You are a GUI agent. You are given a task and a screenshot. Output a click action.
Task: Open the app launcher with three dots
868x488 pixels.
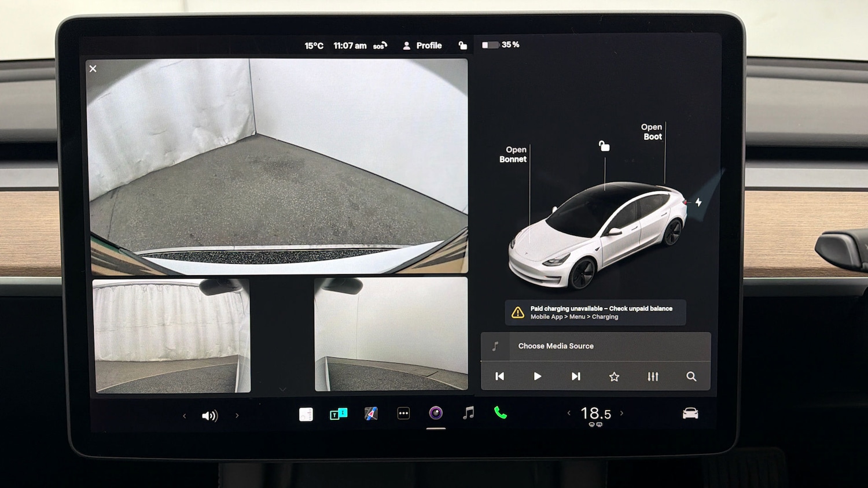pos(403,412)
